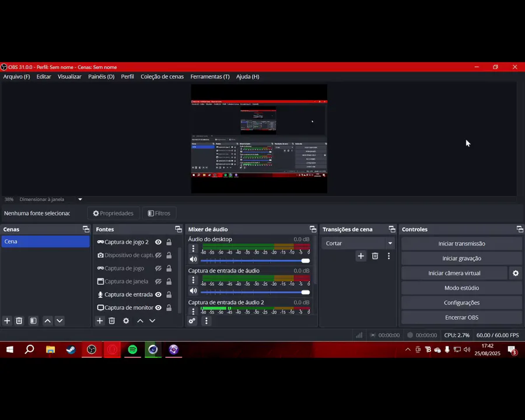Open the Arquivo (F) menu
Viewport: 525px width, 420px height.
click(16, 76)
